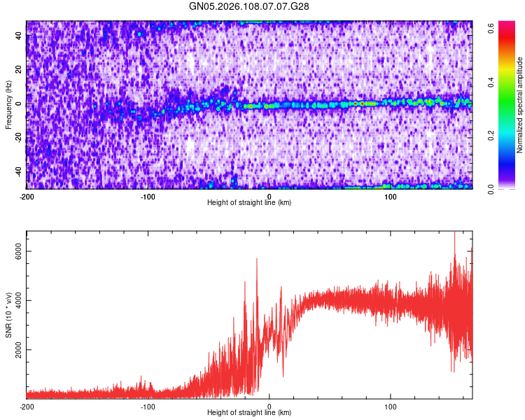Image resolution: width=525 pixels, height=420 pixels.
Task: Click the 6000 tick label on SNR axis
Action: (x=18, y=251)
